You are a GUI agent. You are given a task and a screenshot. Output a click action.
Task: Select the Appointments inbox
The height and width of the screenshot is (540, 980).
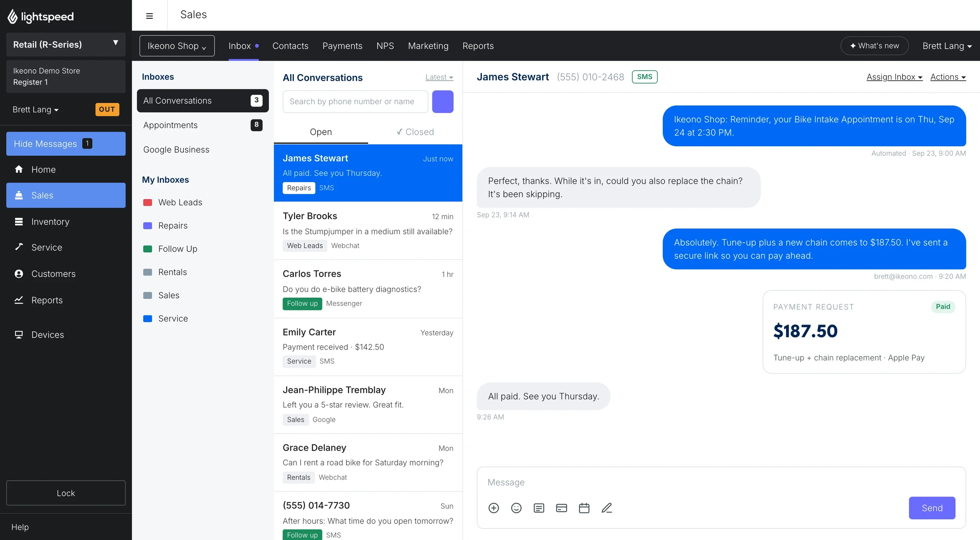(x=203, y=125)
